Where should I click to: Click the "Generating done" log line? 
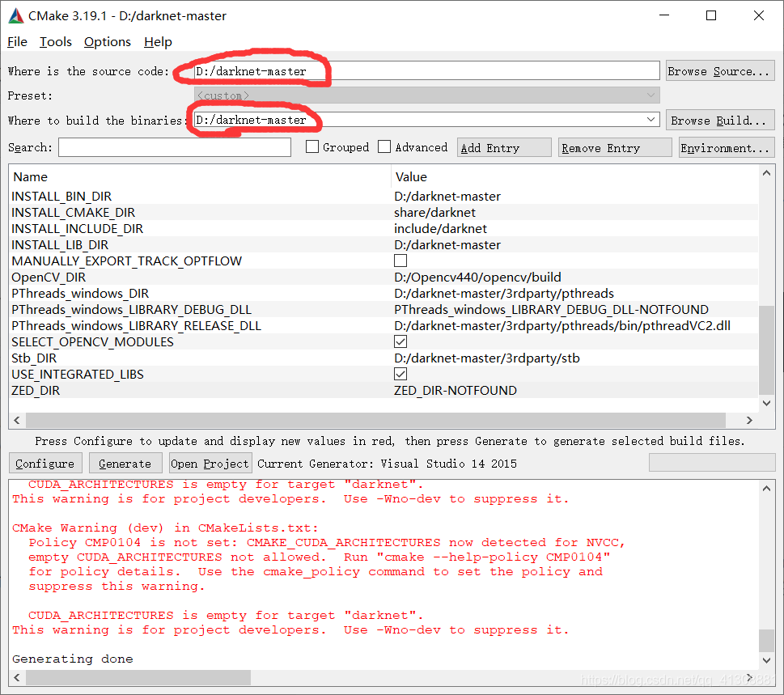(x=73, y=659)
